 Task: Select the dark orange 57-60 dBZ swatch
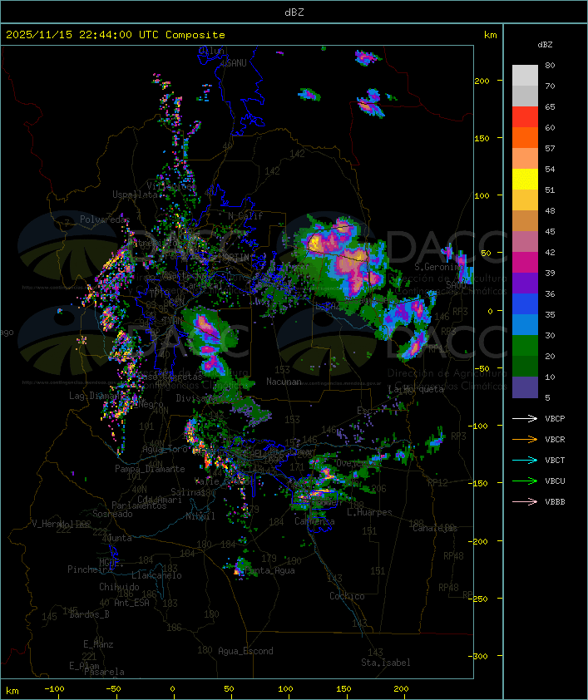[x=525, y=137]
